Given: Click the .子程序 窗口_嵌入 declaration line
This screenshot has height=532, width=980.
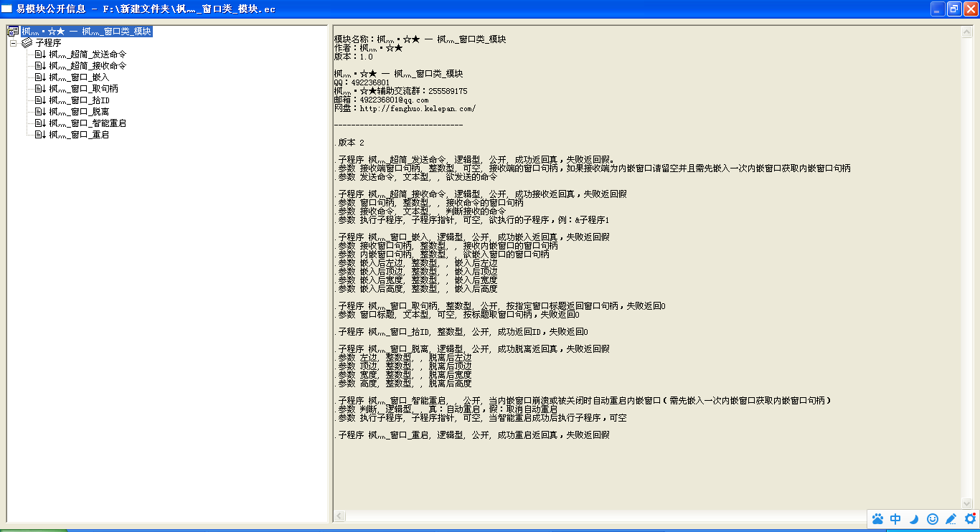Looking at the screenshot, I should point(472,237).
